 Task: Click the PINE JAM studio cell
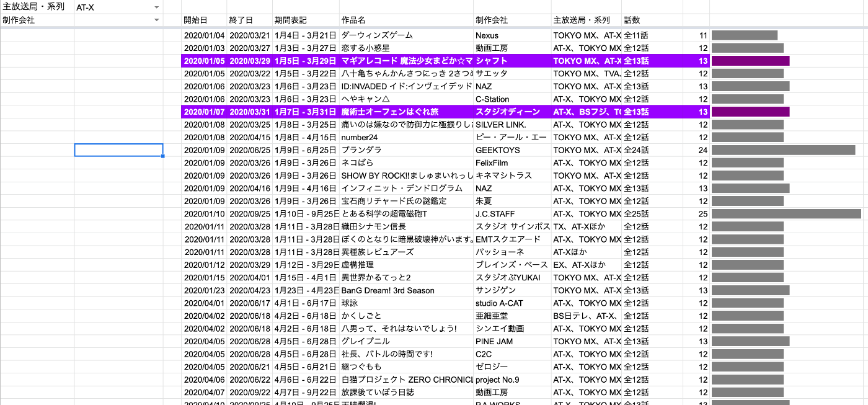click(512, 341)
